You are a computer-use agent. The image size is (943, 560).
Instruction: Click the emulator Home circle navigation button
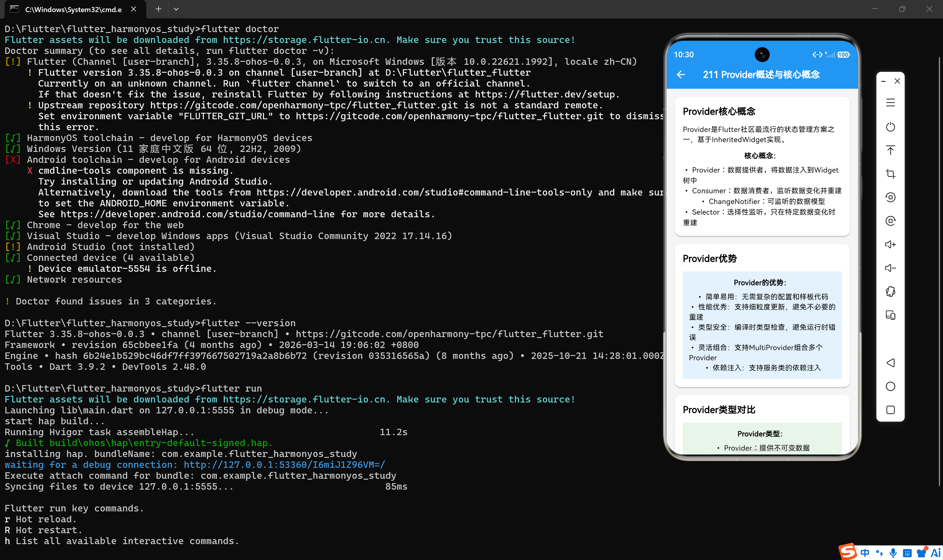click(891, 386)
